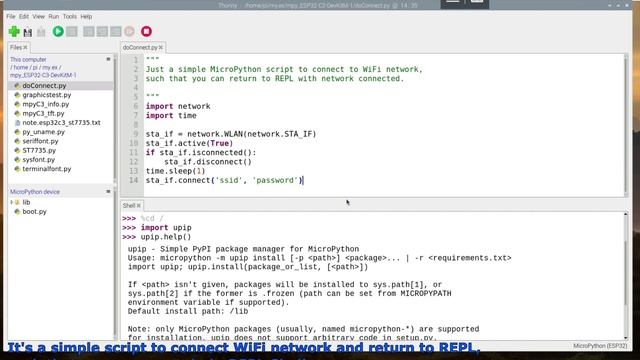Select mpyC3_tft.py in the file list
The height and width of the screenshot is (360, 640).
43,113
